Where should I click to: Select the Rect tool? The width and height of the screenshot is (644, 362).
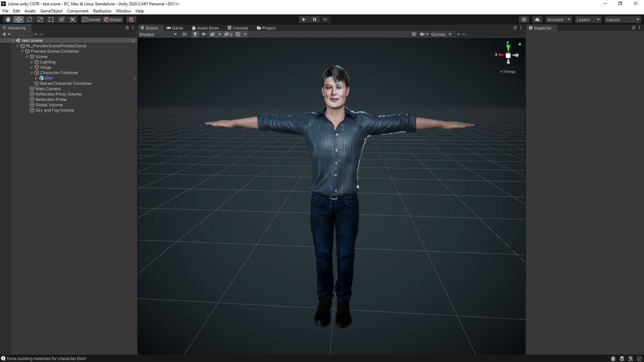(x=51, y=19)
